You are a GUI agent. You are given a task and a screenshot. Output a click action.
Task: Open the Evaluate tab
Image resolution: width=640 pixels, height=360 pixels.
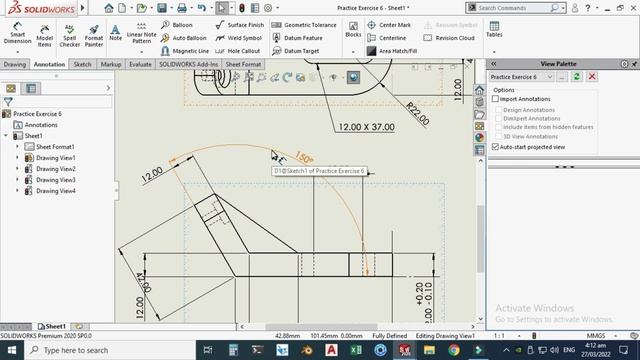(140, 64)
